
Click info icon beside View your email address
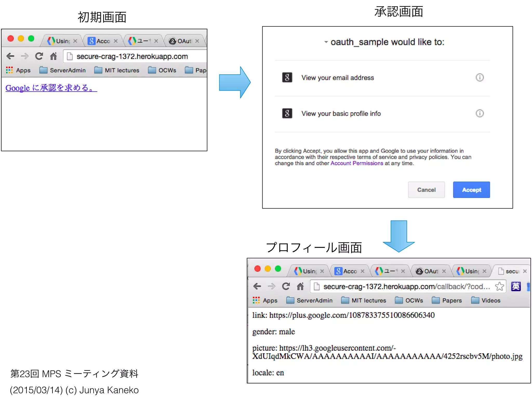pos(480,77)
